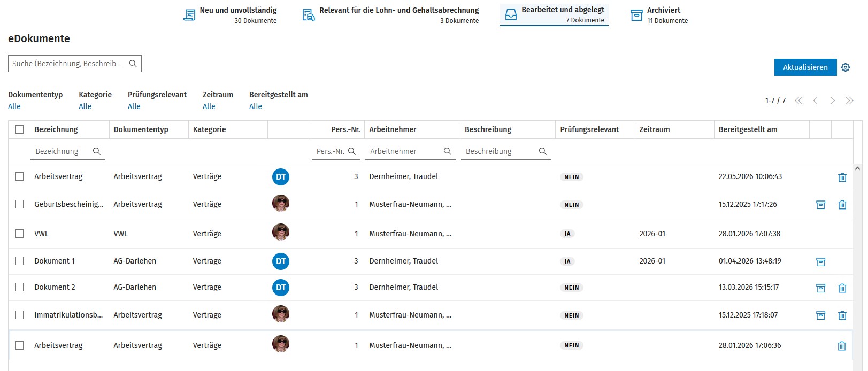Screen dimensions: 868x371
Task: Tick checkbox for Dokument 2
Action: (x=19, y=287)
